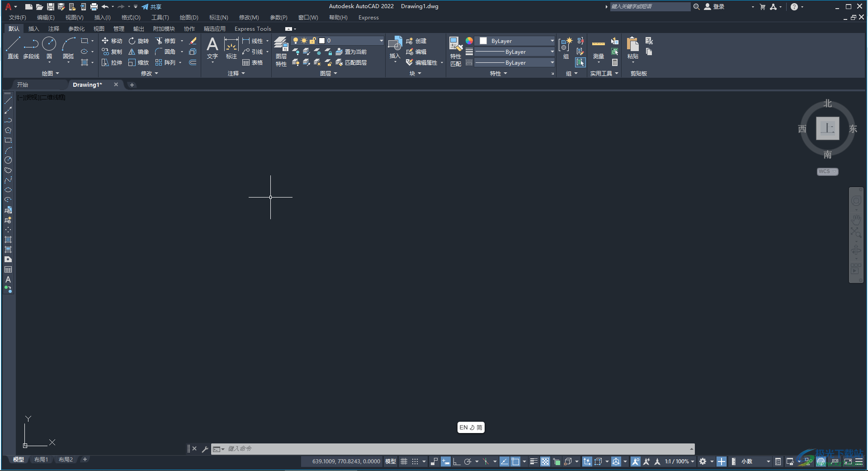Image resolution: width=868 pixels, height=471 pixels.
Task: Toggle object snap tracking in status bar
Action: (504, 462)
